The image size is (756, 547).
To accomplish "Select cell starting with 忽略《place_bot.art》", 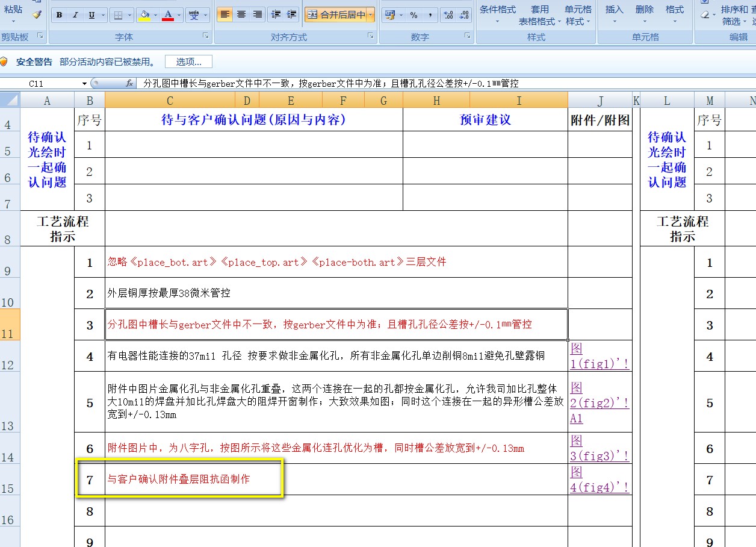I will (x=336, y=262).
